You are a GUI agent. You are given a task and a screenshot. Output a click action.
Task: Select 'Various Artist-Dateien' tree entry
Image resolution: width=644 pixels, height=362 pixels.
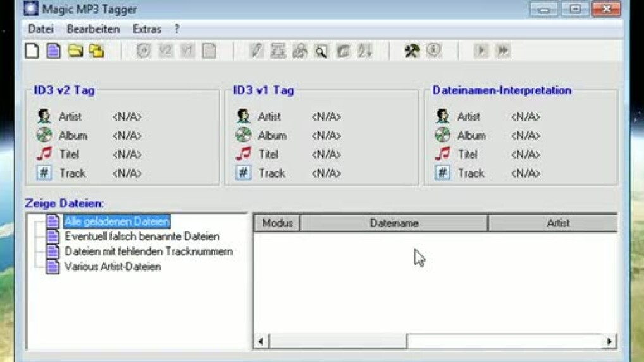[113, 267]
